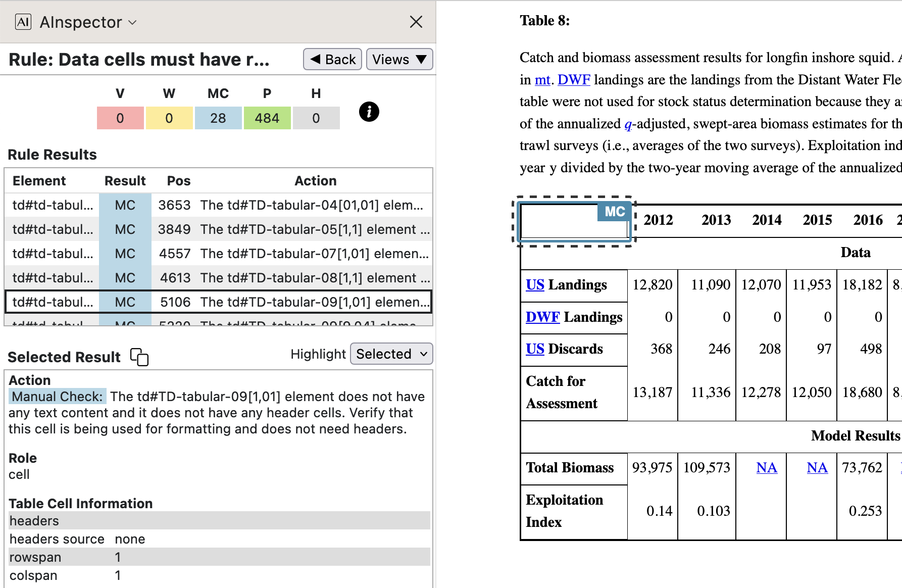Go back using the Back button

tap(332, 60)
